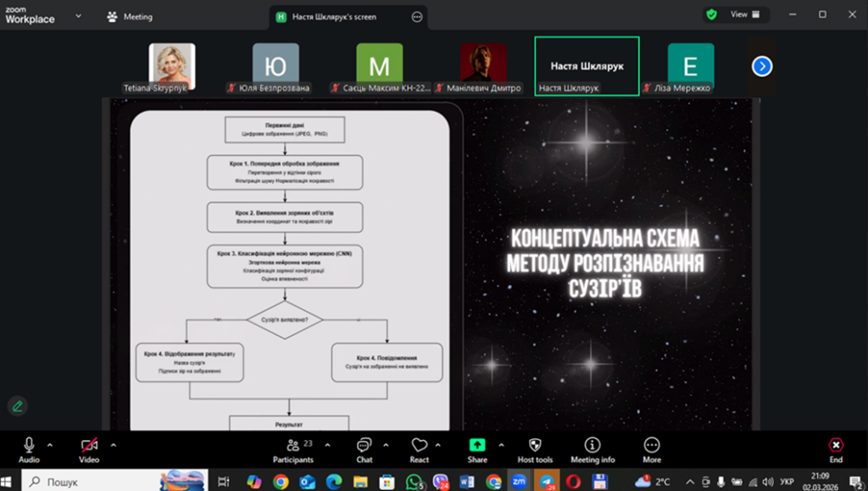Image resolution: width=868 pixels, height=491 pixels.
Task: Open the Chat panel
Action: (364, 449)
